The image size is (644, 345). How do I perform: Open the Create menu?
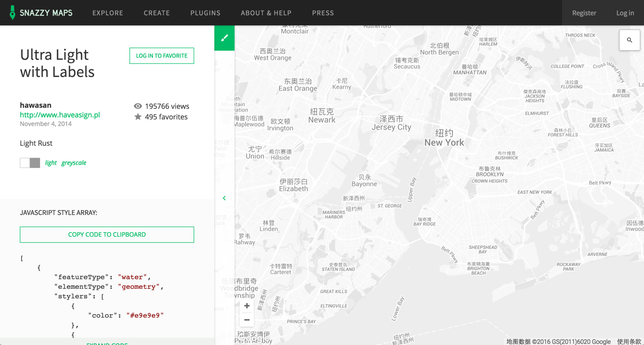pos(157,13)
